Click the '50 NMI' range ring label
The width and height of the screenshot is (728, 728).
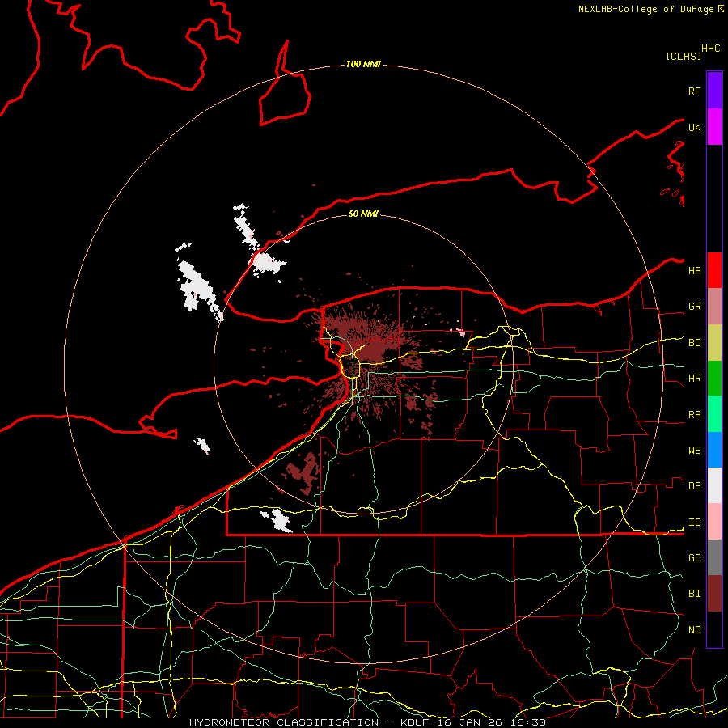[363, 214]
